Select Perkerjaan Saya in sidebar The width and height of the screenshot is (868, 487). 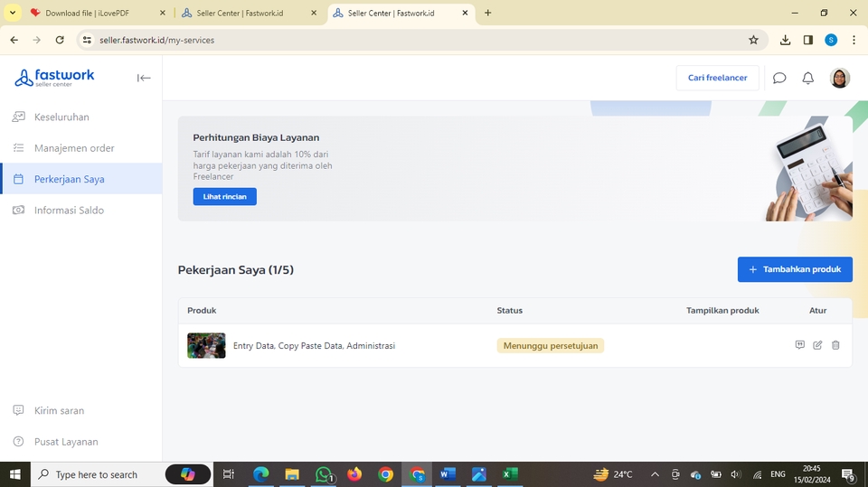[x=80, y=179]
